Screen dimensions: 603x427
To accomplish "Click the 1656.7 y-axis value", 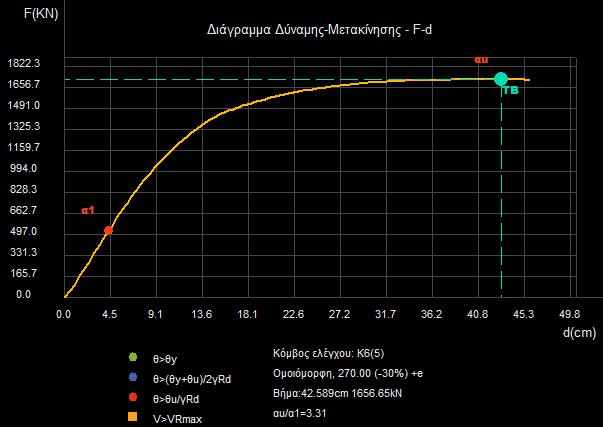I will click(x=23, y=84).
